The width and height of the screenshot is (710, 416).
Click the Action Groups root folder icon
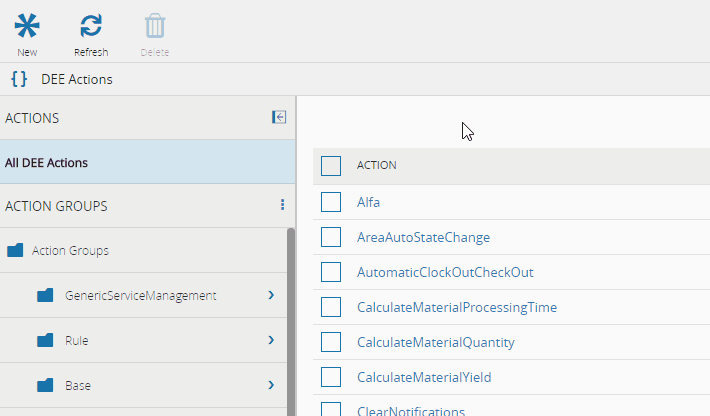[15, 250]
